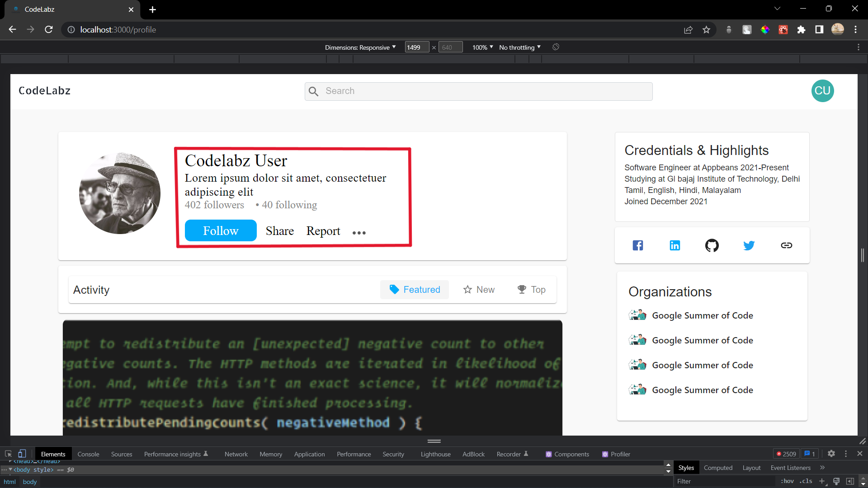Click the rendering emulation paint-roller icon
Screen dimensions: 868x488
click(837, 481)
